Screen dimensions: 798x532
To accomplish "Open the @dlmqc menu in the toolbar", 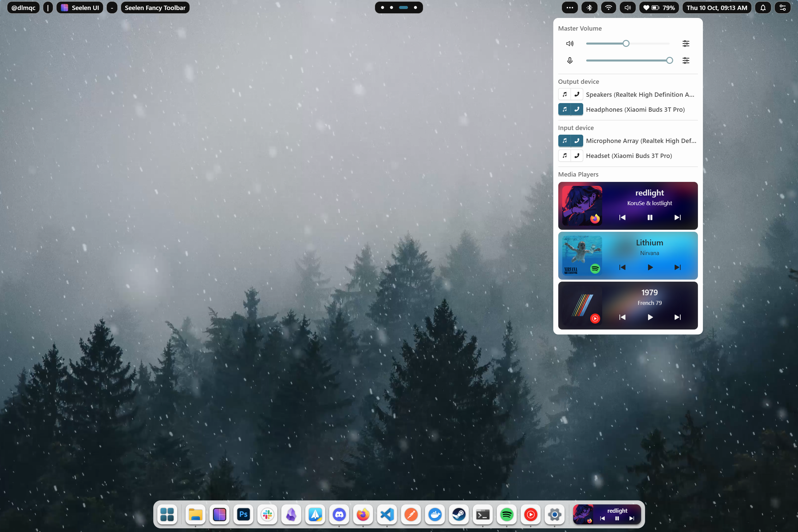I will (x=23, y=7).
